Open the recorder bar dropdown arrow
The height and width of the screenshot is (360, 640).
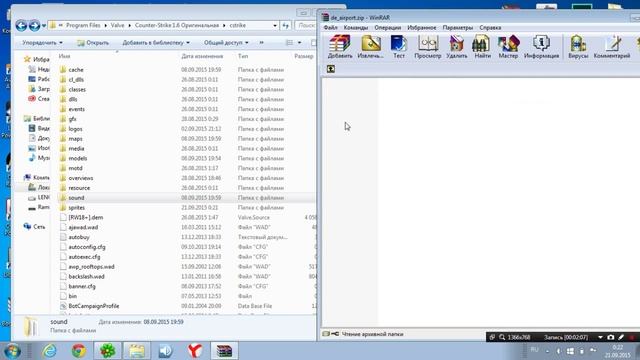click(600, 337)
